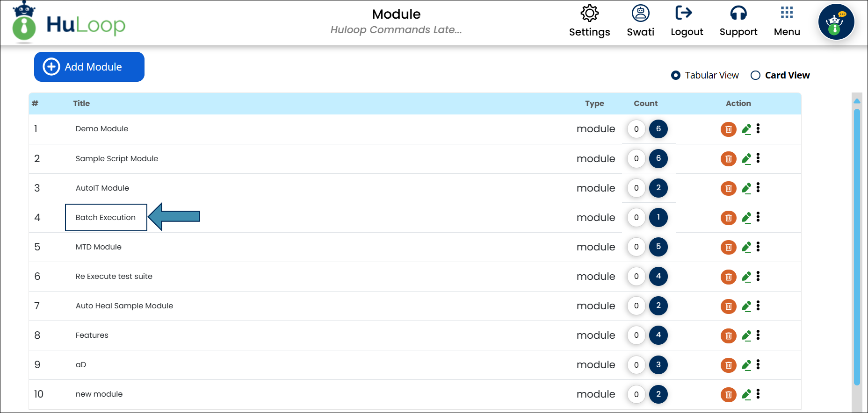
Task: Open the Swati user profile icon
Action: [640, 13]
